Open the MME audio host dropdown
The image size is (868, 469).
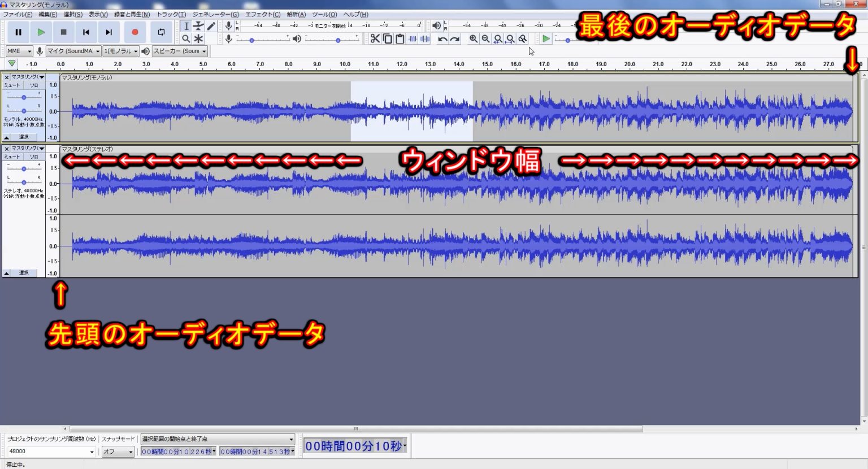(19, 51)
